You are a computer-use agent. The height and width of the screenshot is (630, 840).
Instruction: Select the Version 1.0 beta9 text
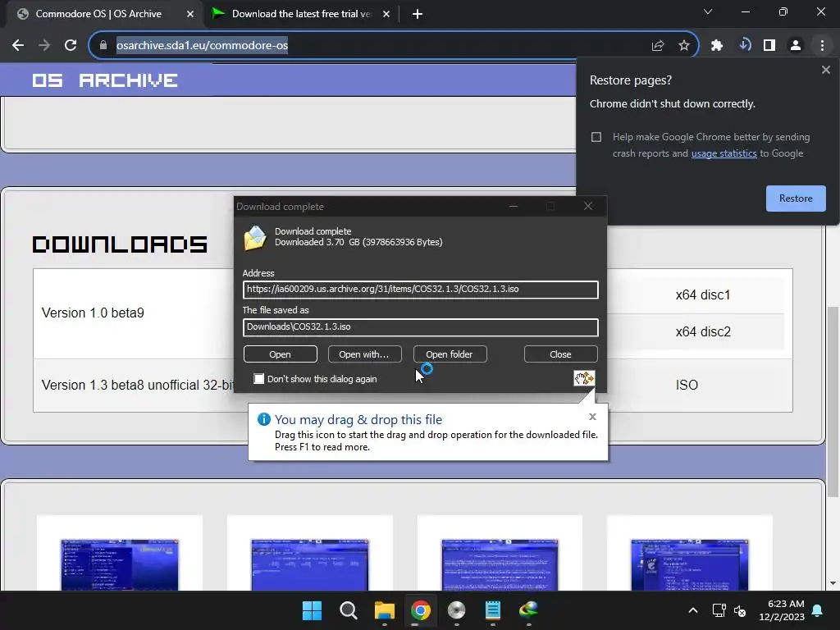93,313
